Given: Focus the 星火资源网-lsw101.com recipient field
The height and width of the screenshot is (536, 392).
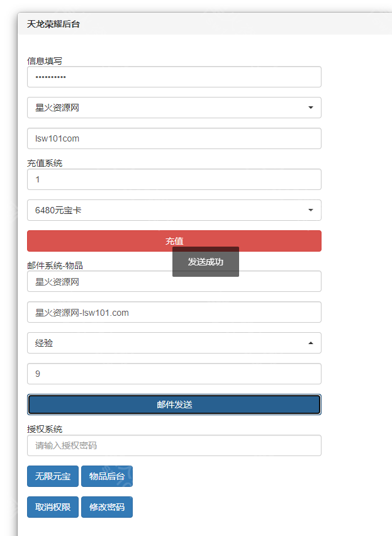Looking at the screenshot, I should (174, 312).
